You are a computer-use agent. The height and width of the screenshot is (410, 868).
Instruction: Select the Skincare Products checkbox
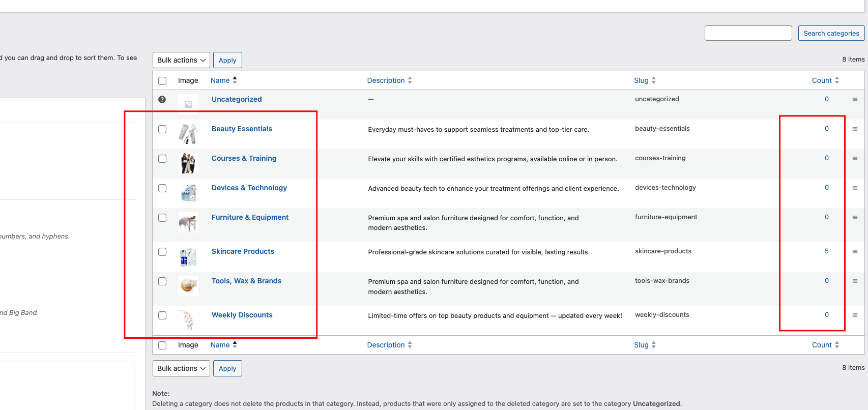pos(162,252)
